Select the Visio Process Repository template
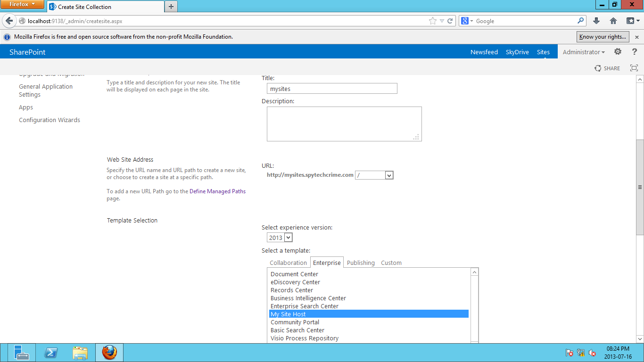 coord(369,338)
